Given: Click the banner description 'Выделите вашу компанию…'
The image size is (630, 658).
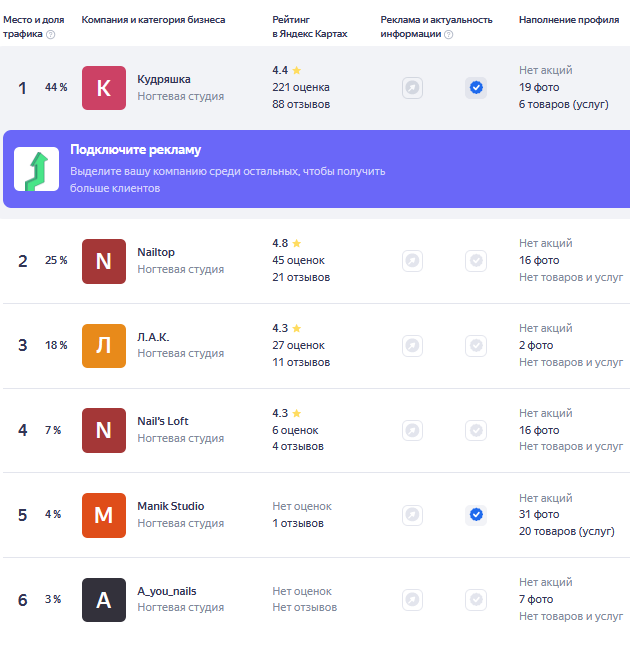Looking at the screenshot, I should coord(227,180).
